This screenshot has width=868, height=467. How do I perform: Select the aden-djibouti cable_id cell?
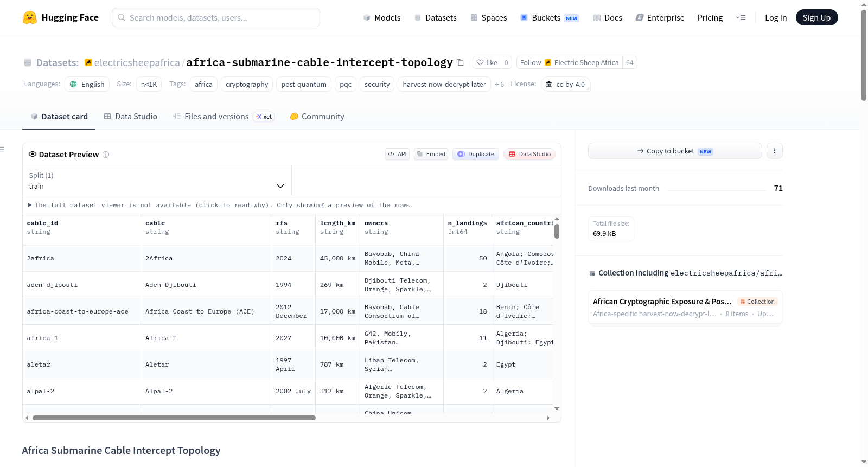pyautogui.click(x=81, y=285)
